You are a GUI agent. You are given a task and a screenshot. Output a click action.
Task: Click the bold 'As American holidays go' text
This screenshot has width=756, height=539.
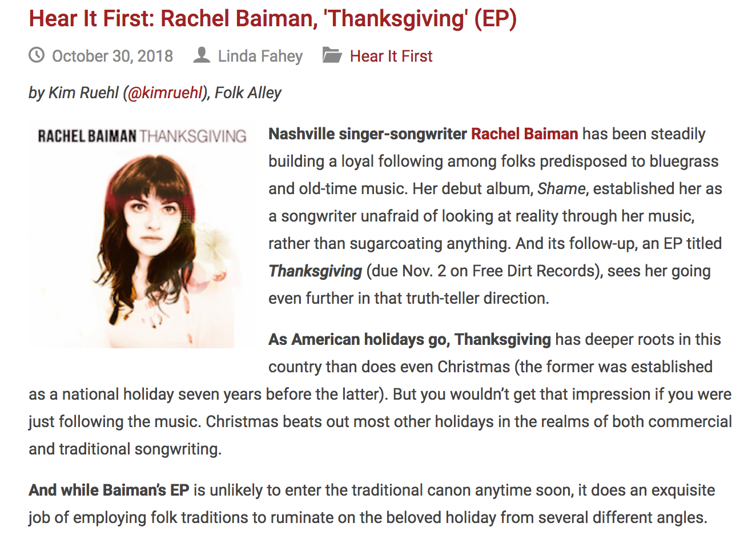(x=358, y=339)
